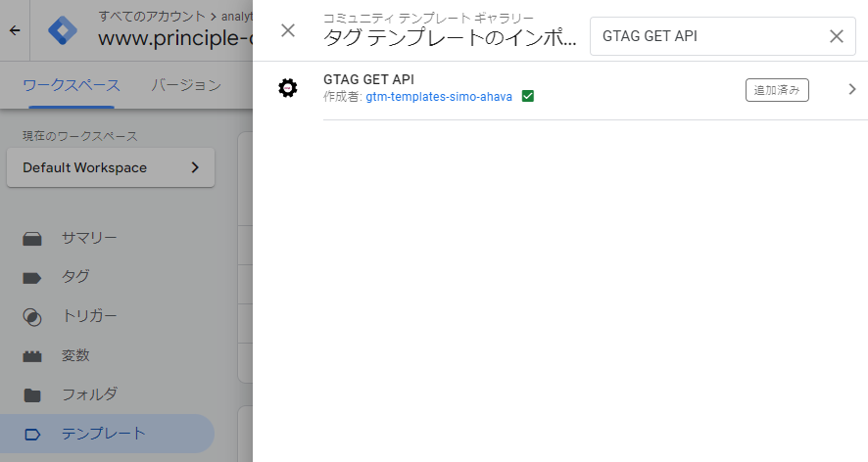
Task: Open the gtm-templates-simo-ahava author link
Action: click(439, 97)
